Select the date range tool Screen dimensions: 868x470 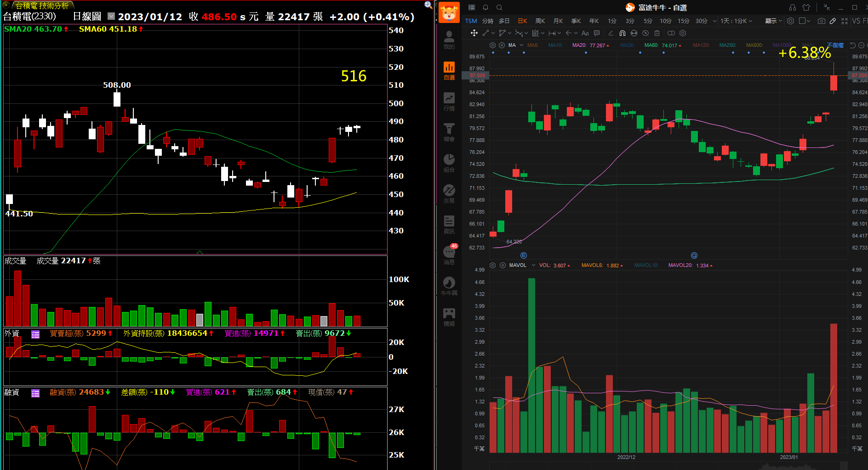(x=552, y=33)
